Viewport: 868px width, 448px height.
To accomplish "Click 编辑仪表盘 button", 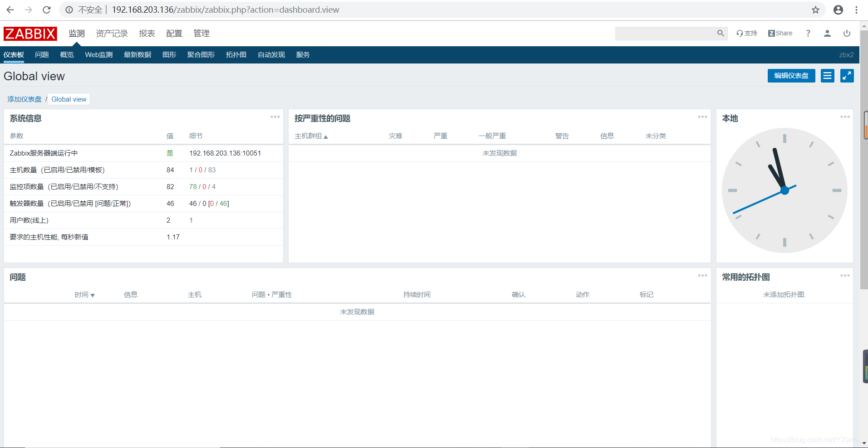I will [x=791, y=76].
